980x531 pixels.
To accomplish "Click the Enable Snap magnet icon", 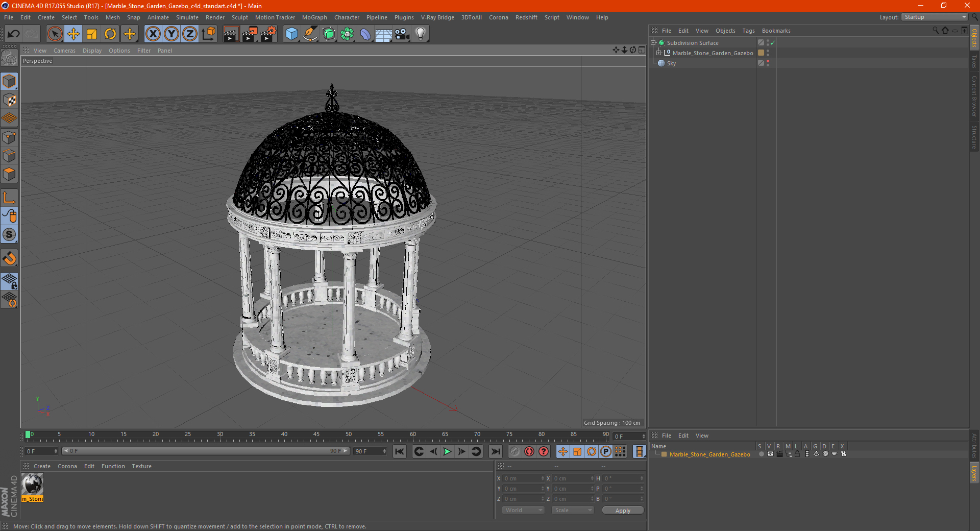I will (x=10, y=258).
